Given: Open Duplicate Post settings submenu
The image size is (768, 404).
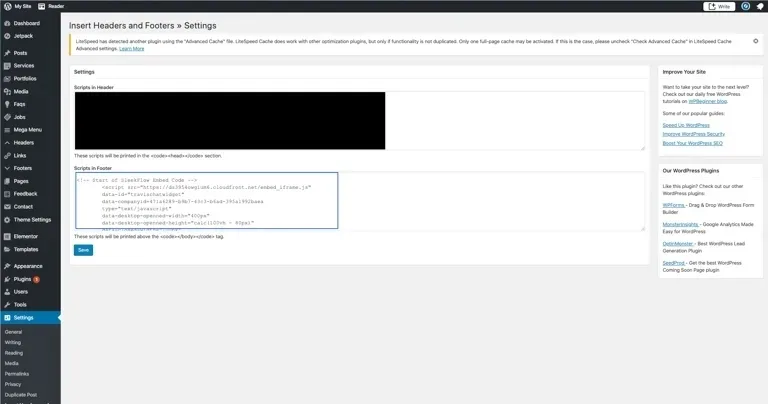Looking at the screenshot, I should click(x=21, y=395).
